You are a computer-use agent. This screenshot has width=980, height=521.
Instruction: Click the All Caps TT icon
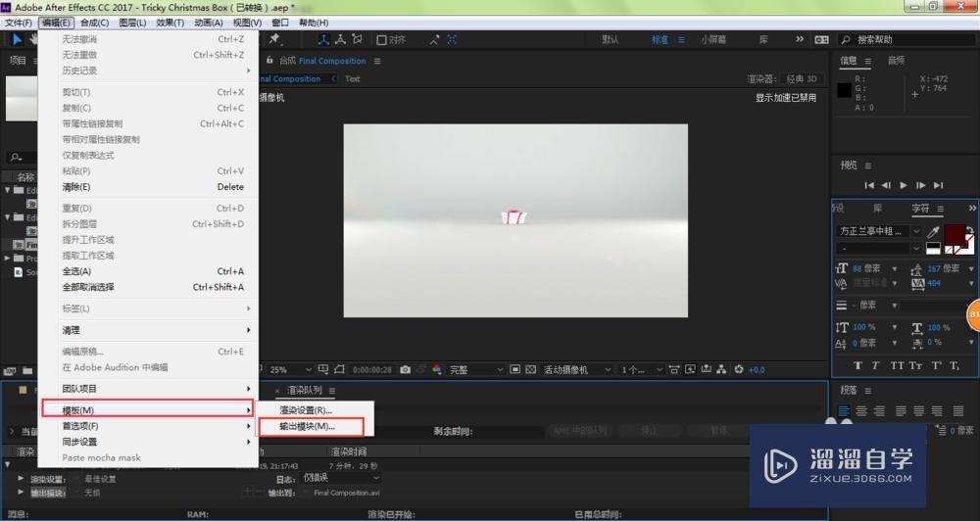[x=897, y=366]
